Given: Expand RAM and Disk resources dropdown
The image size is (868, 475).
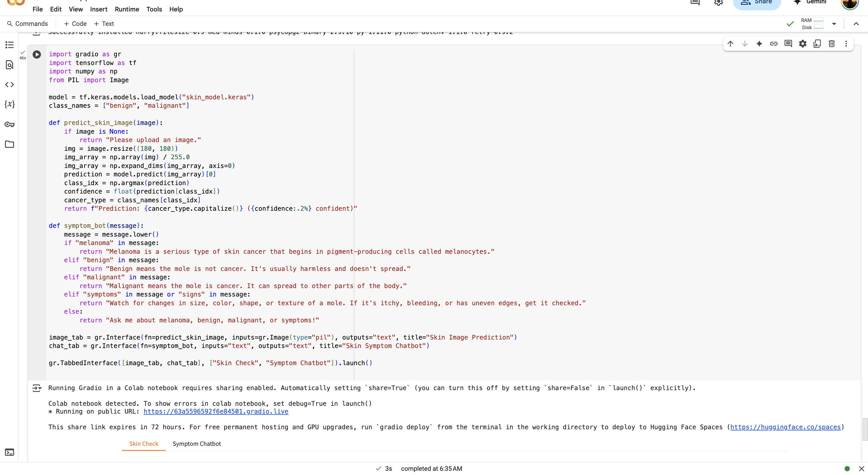Looking at the screenshot, I should point(834,24).
